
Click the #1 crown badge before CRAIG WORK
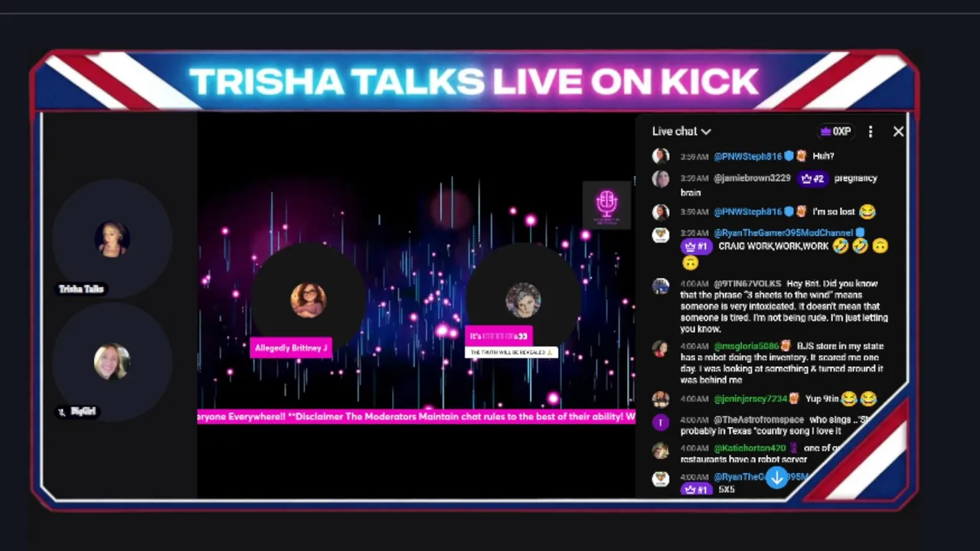tap(696, 246)
